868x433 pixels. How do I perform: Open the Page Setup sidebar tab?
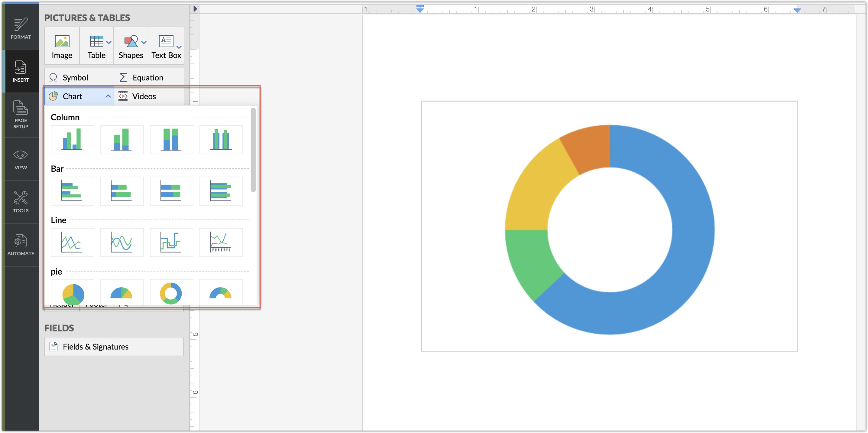coord(21,115)
